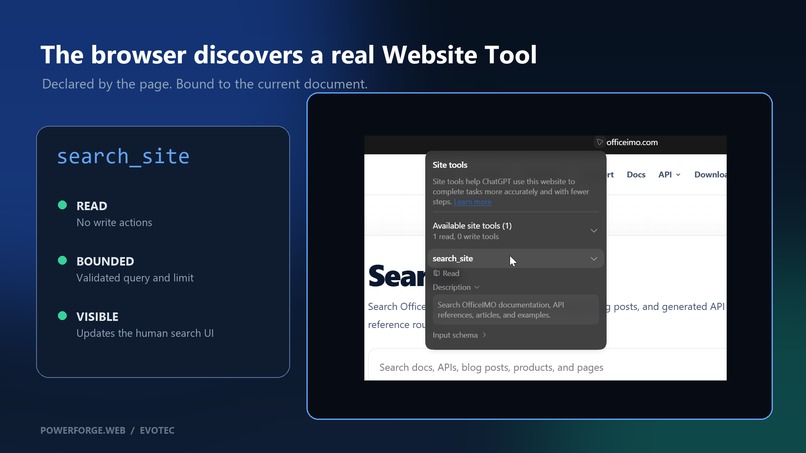Click the green dot beside VISIBLE
The width and height of the screenshot is (806, 453).
click(62, 316)
